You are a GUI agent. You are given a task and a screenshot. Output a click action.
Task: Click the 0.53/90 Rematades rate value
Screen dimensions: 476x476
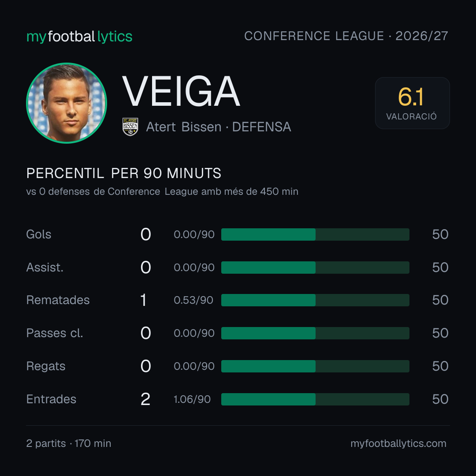click(193, 300)
